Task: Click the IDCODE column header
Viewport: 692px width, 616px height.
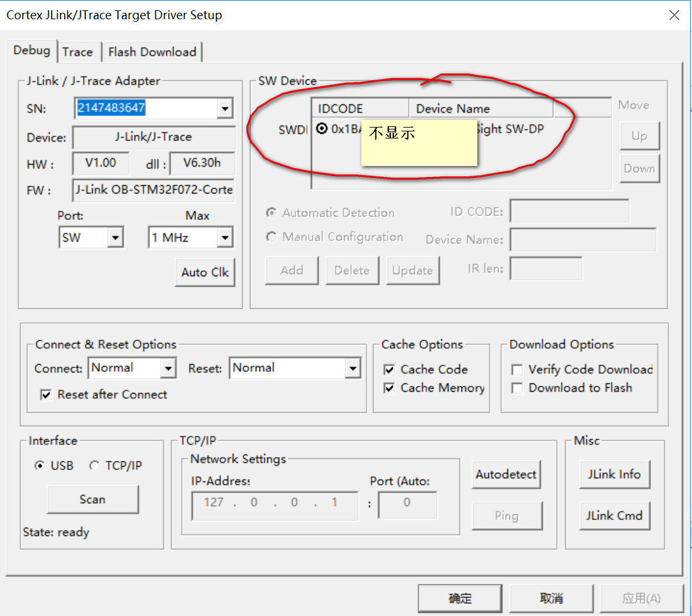Action: pyautogui.click(x=361, y=108)
